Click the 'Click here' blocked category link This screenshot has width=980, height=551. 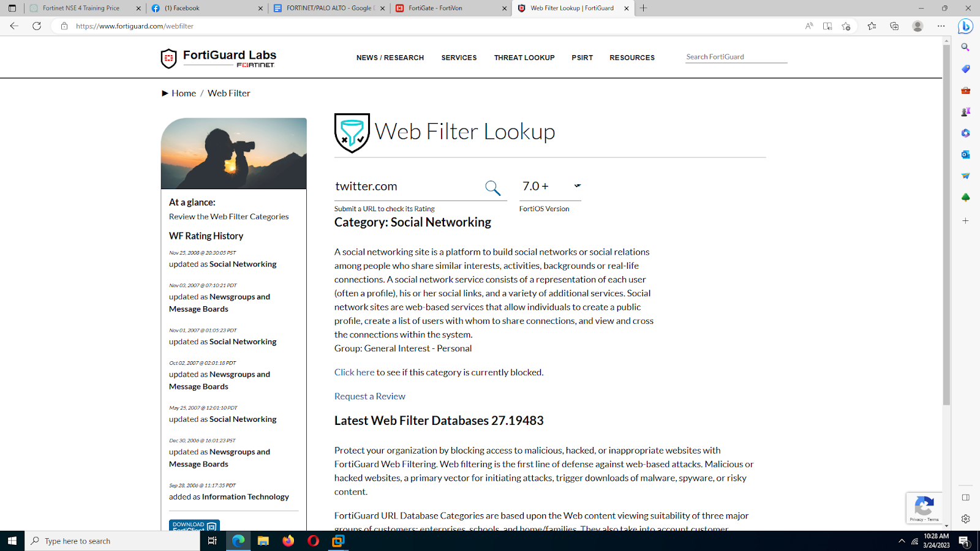[354, 372]
